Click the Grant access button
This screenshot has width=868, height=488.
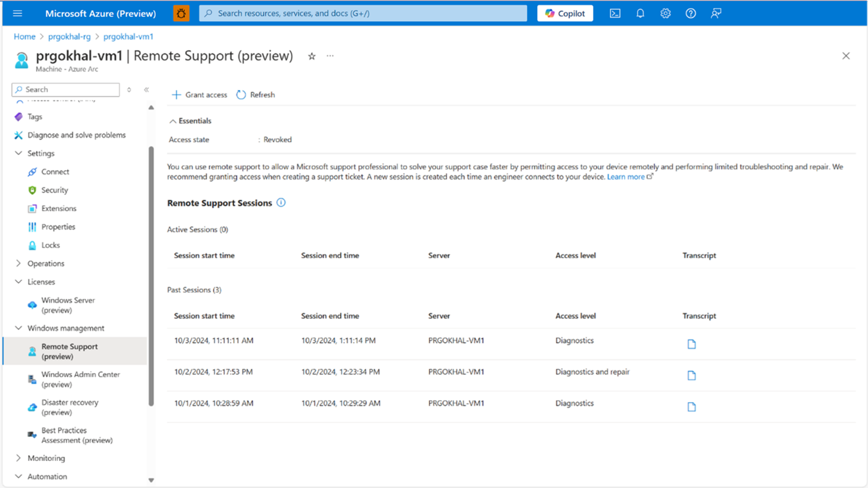tap(200, 95)
